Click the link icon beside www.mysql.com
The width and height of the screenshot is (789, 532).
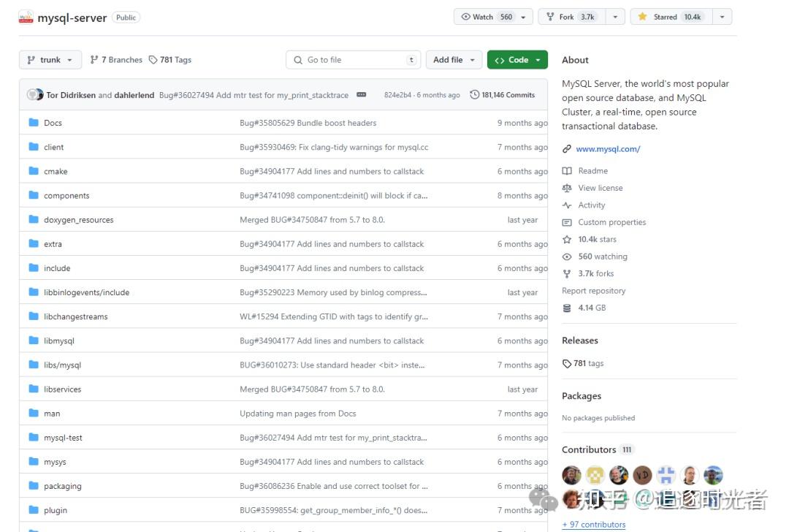point(567,149)
